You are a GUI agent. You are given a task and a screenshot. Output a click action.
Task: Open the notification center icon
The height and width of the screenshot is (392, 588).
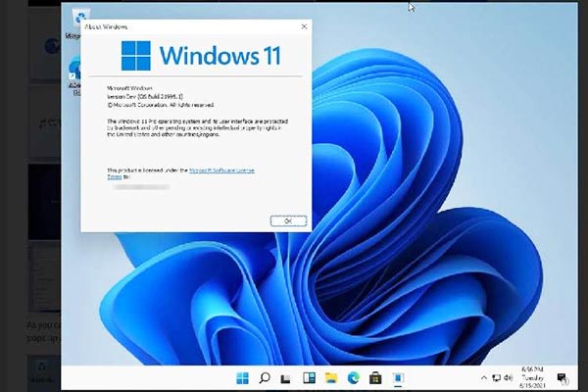point(562,377)
